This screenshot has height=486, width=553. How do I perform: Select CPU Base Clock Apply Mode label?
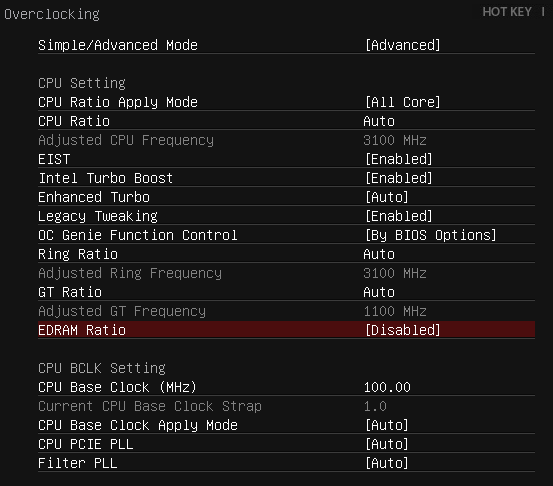[x=138, y=426]
